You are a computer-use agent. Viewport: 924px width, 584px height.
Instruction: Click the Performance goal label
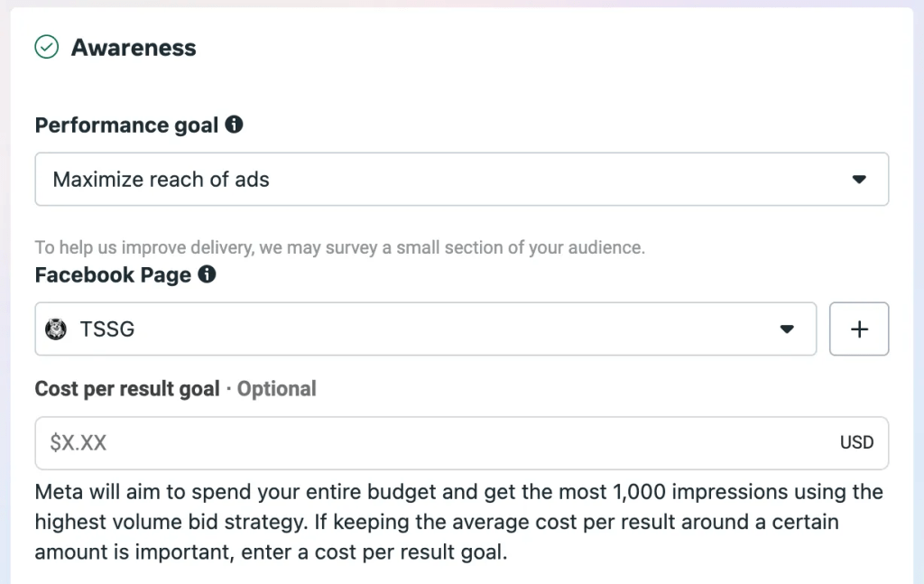coord(126,125)
